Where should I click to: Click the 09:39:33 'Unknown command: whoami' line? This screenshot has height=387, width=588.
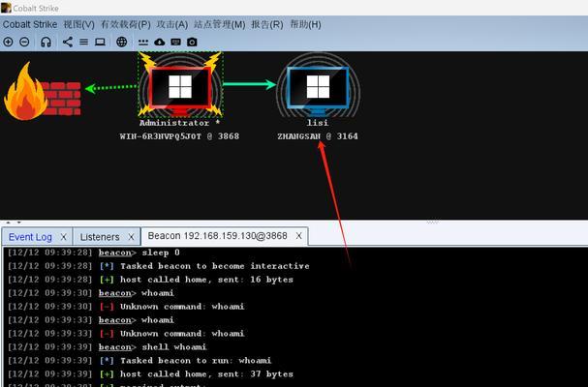click(x=126, y=334)
